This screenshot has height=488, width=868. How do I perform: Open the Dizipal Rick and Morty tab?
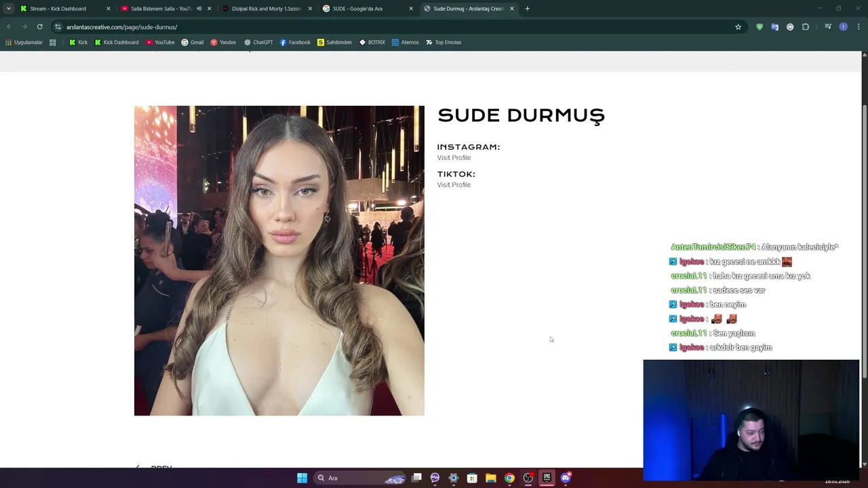point(266,9)
